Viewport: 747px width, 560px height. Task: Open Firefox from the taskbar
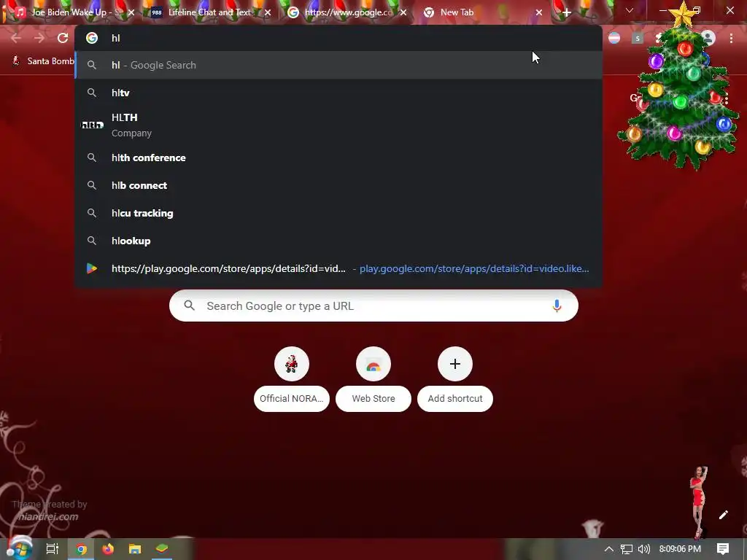tap(108, 549)
